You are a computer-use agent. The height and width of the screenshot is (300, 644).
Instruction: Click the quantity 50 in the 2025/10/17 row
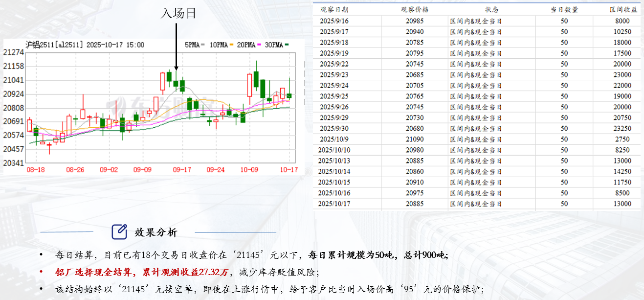click(x=564, y=204)
